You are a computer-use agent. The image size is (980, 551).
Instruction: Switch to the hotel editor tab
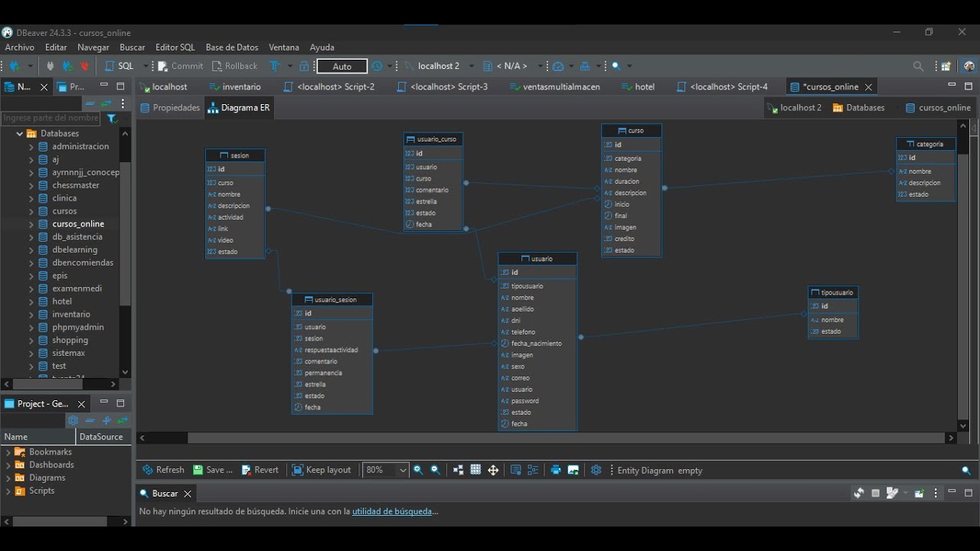pyautogui.click(x=639, y=86)
